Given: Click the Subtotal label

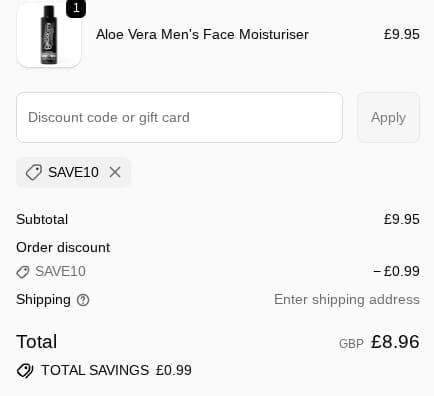Looking at the screenshot, I should click(x=42, y=219).
